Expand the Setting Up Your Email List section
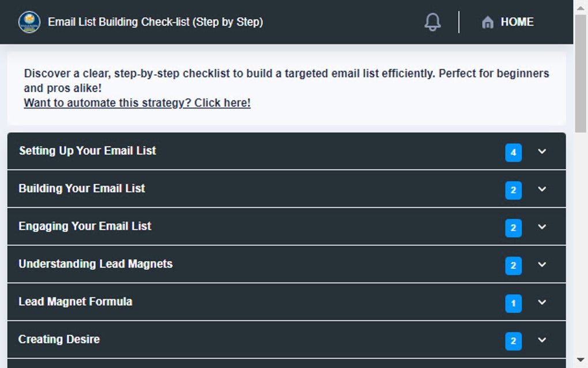The height and width of the screenshot is (368, 588). [x=541, y=152]
